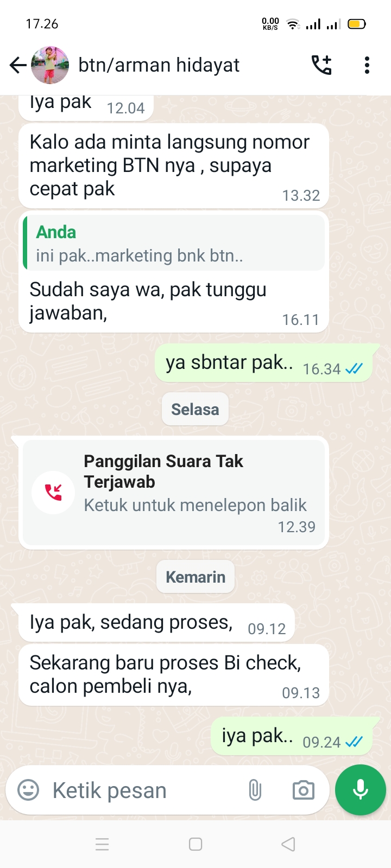This screenshot has height=868, width=391.
Task: Tap the Android home navigation button
Action: [x=195, y=844]
